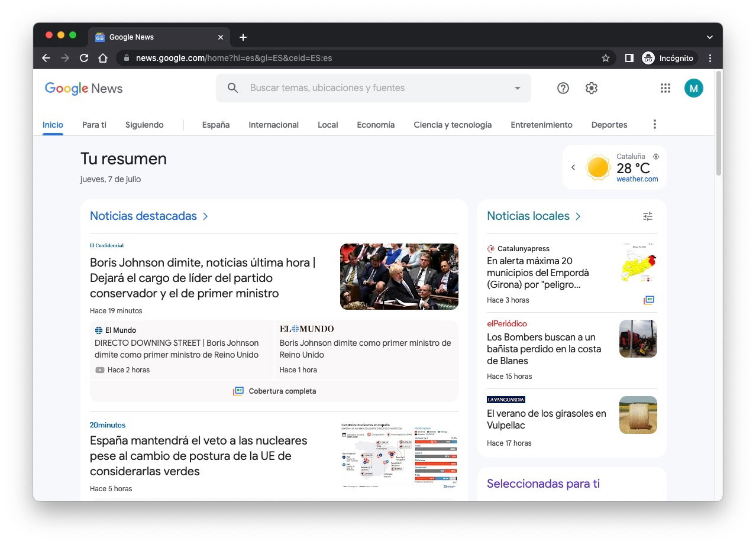756x545 pixels.
Task: Open the more sections menu via vertical dots
Action: click(654, 124)
